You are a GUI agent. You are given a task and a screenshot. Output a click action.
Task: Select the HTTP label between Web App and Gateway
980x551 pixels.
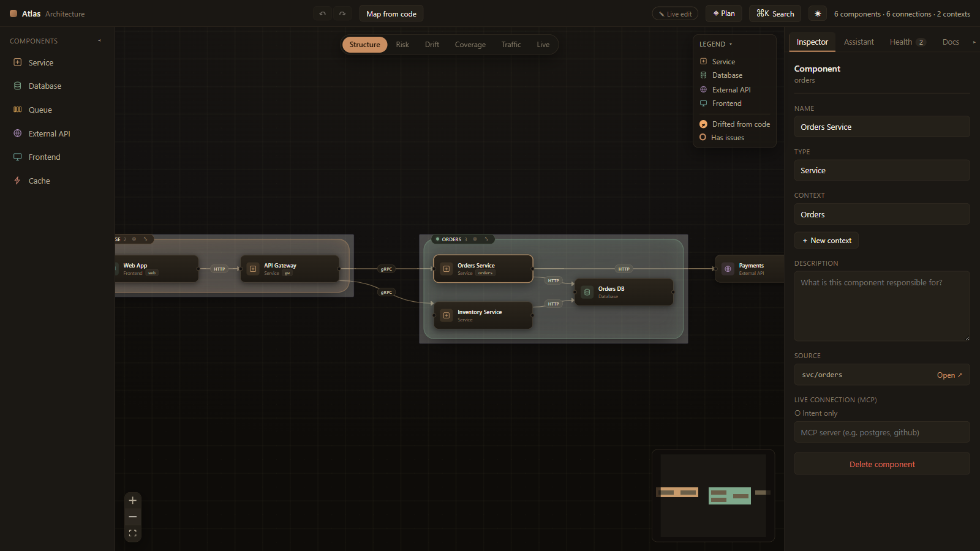(x=219, y=269)
